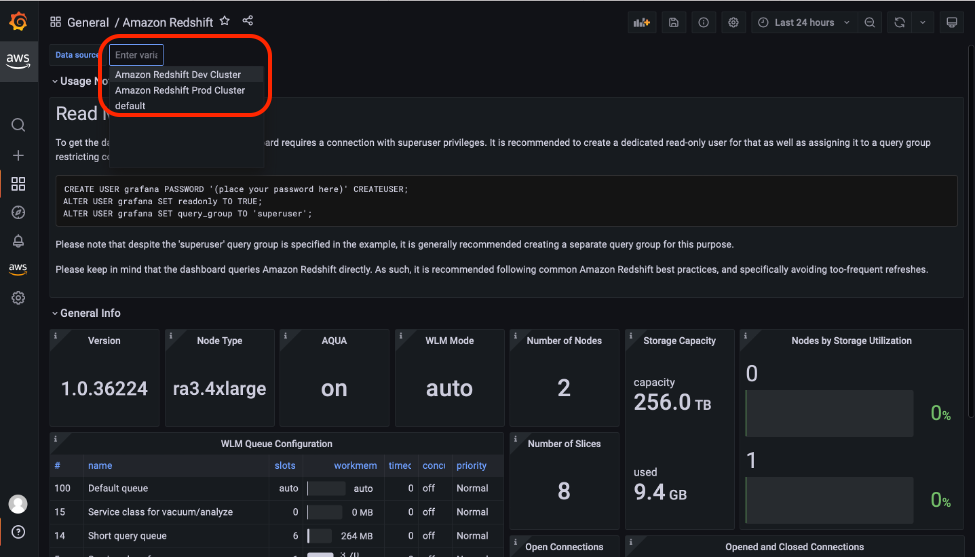Select Amazon Redshift Prod Cluster option
The width and height of the screenshot is (977, 558).
[180, 90]
